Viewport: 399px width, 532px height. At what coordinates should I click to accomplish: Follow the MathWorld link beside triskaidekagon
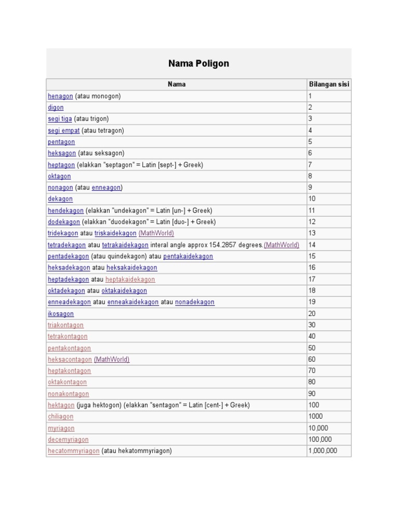156,233
